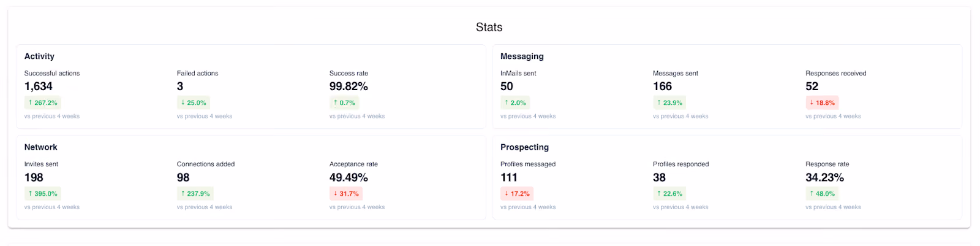The image size is (980, 246).
Task: Click the red 17.2% Profiles messaged badge
Action: tap(517, 193)
